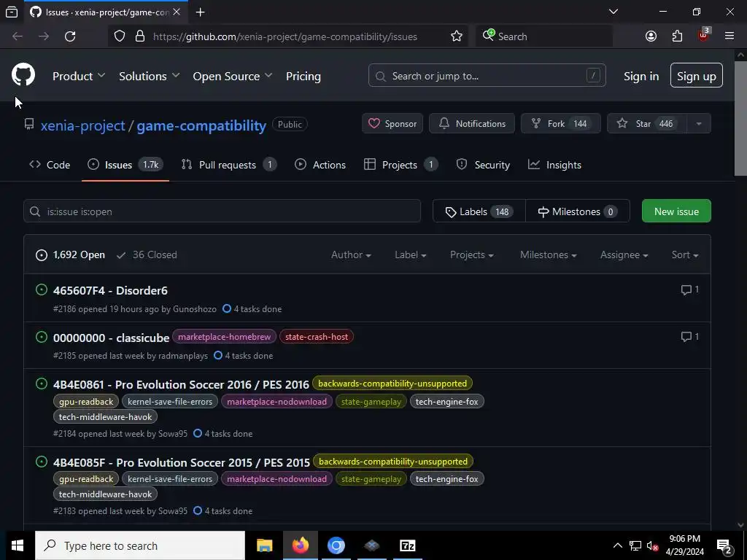Show the 1,692 Open issues

coord(70,254)
